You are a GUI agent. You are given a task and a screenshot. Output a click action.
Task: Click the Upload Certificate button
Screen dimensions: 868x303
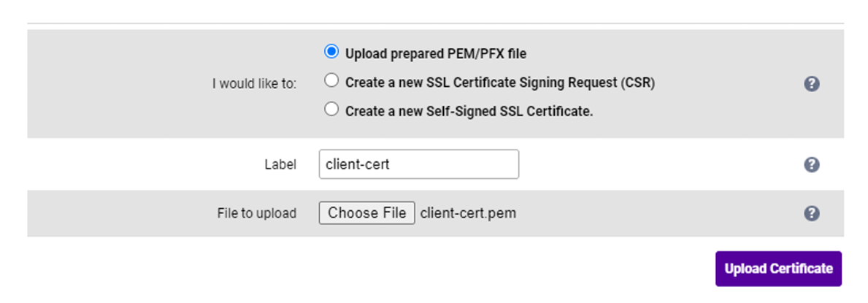[778, 269]
